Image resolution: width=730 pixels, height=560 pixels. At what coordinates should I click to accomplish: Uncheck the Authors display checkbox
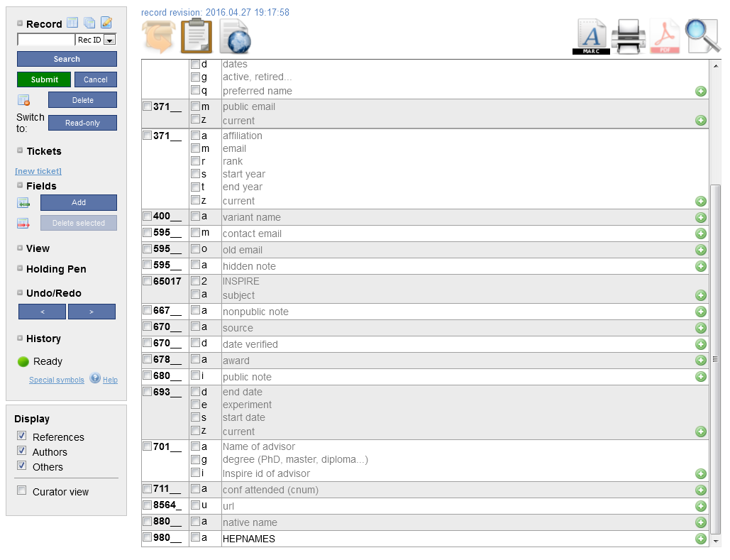coord(21,450)
